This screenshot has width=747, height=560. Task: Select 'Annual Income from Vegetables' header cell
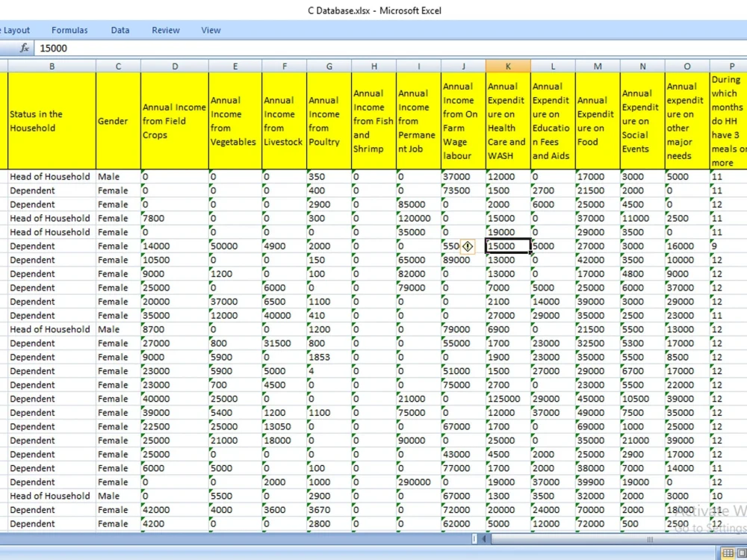coord(235,121)
